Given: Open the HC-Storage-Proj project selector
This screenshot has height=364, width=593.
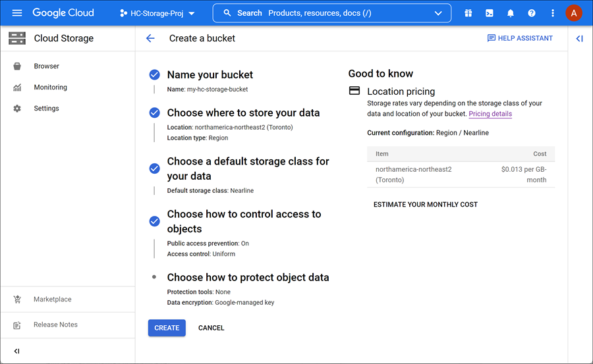Looking at the screenshot, I should pos(157,13).
